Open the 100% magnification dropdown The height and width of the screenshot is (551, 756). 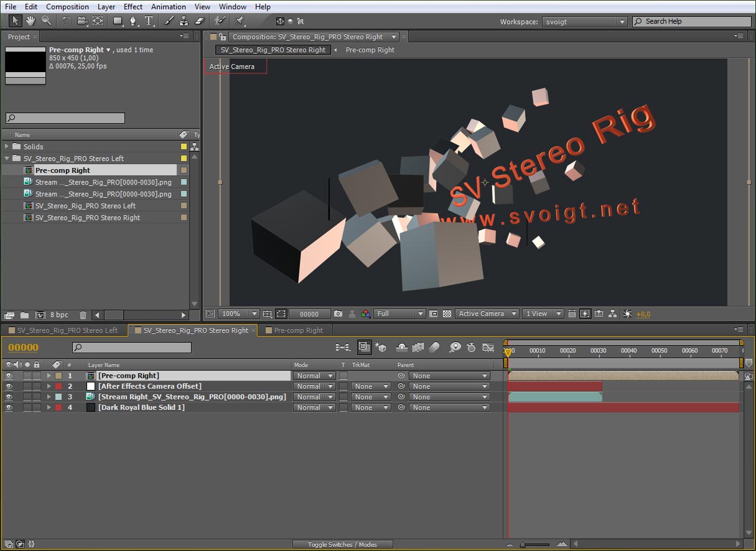(238, 314)
